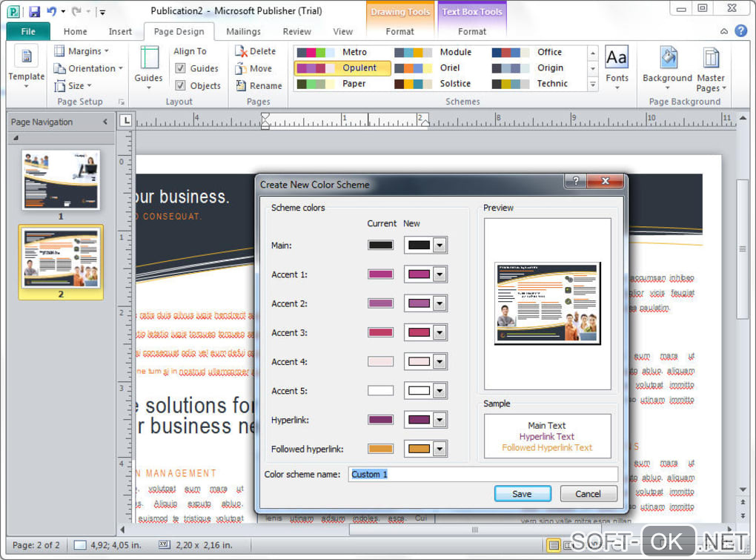Screen dimensions: 756x560
Task: Open the Background page options
Action: pos(667,67)
